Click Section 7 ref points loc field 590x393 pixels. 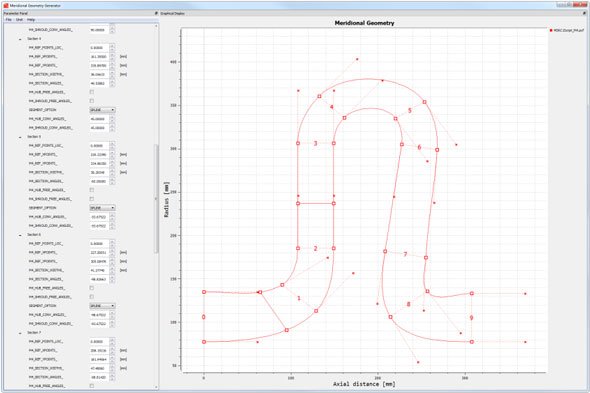tap(99, 341)
